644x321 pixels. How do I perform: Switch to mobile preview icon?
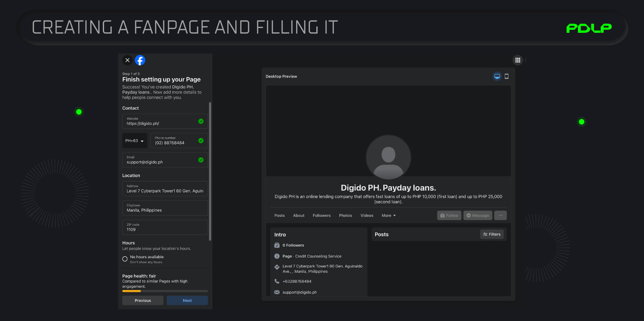(506, 76)
